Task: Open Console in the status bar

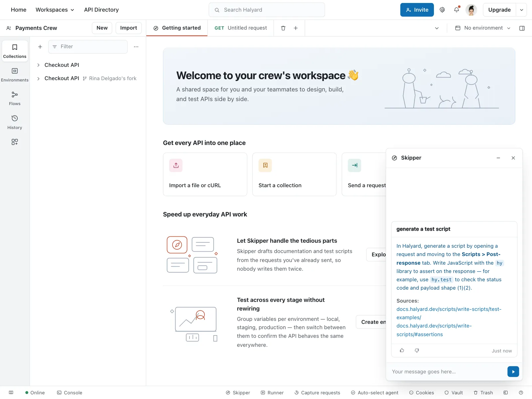Action: (x=69, y=393)
